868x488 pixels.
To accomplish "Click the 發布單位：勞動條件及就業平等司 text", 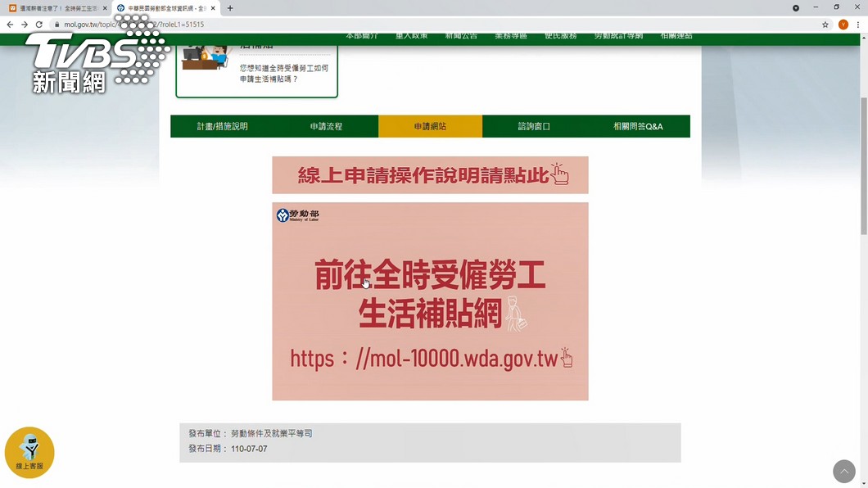I will click(251, 434).
